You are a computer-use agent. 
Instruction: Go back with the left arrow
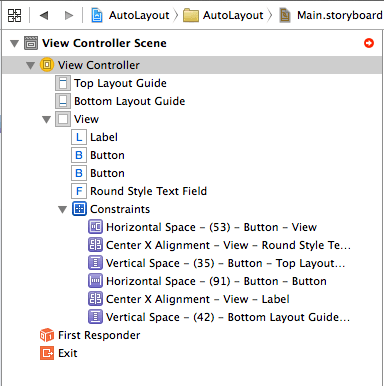click(x=44, y=15)
